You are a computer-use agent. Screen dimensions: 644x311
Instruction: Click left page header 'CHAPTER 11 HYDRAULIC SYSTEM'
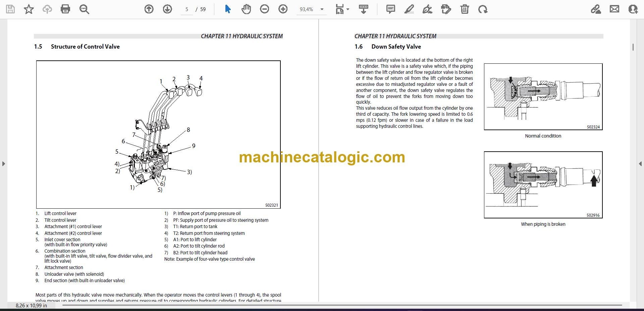point(242,36)
